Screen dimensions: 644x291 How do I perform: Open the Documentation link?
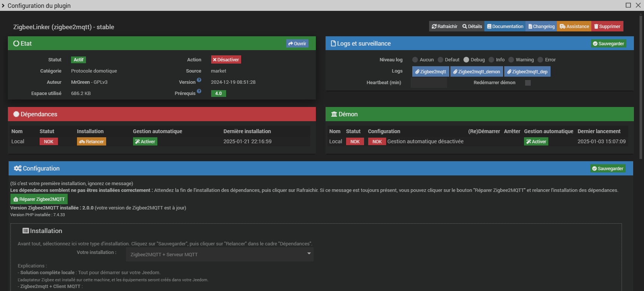click(505, 26)
